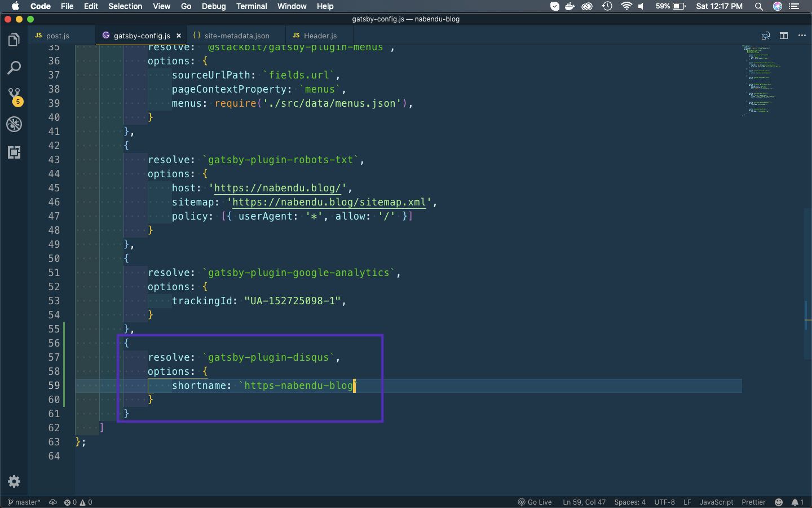Switch to the site-metadata.json tab
812x508 pixels.
pyautogui.click(x=236, y=36)
